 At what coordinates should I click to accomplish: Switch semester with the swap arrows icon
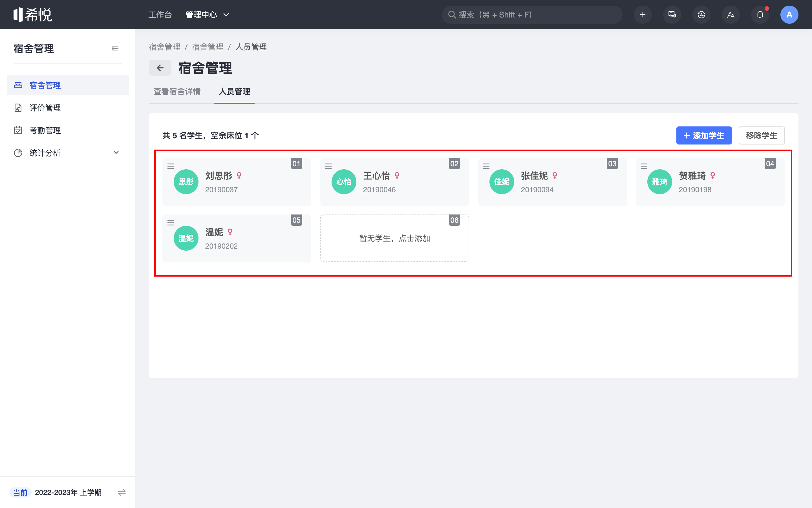click(122, 492)
